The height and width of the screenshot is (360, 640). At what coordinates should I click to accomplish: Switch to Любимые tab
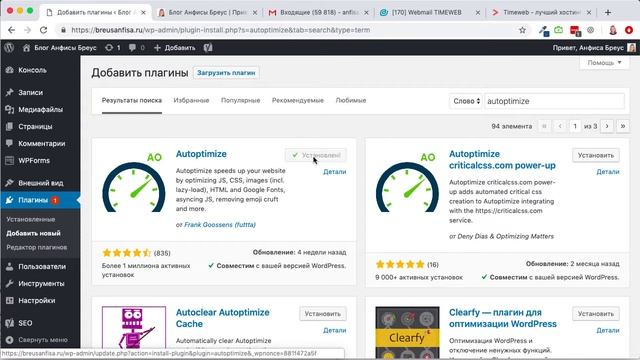(351, 100)
